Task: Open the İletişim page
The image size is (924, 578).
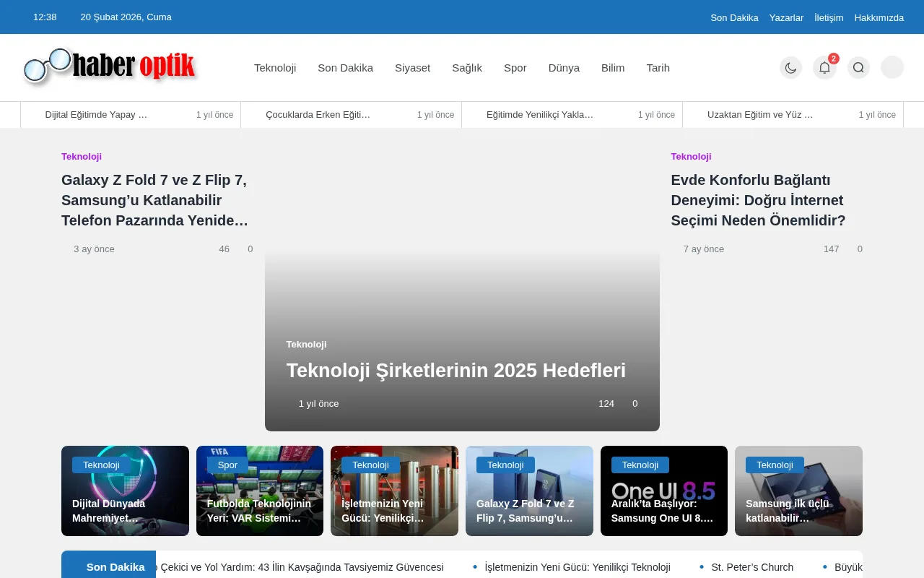Action: click(x=828, y=17)
